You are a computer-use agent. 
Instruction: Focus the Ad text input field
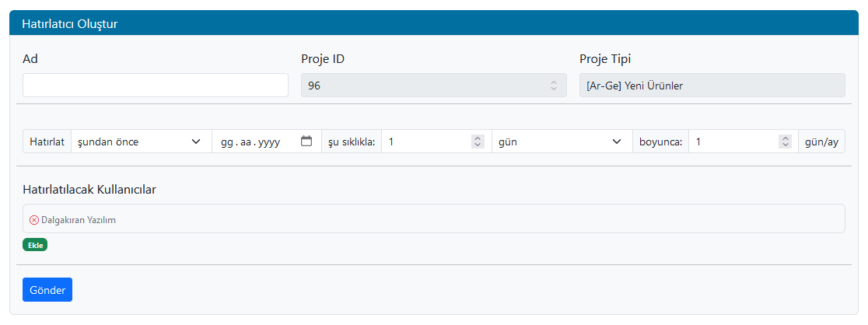click(156, 86)
